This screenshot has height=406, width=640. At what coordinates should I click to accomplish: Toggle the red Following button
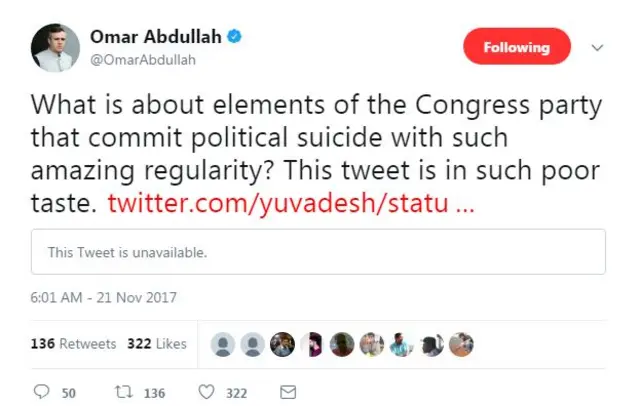[516, 47]
